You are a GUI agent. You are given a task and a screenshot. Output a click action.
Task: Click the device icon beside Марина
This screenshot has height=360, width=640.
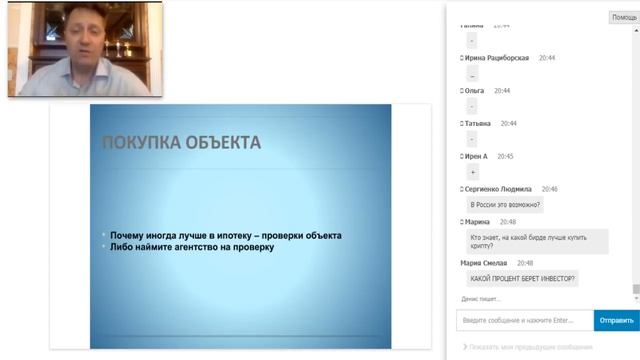[x=462, y=222]
